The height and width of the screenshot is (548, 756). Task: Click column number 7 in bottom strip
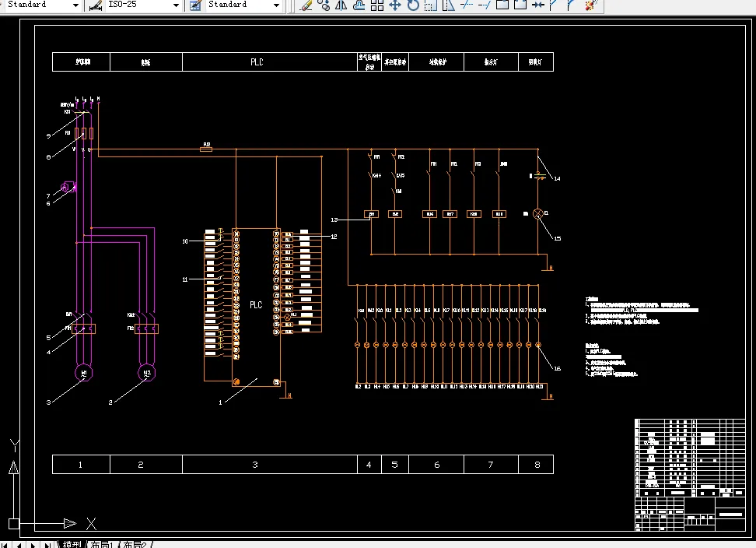click(x=491, y=465)
